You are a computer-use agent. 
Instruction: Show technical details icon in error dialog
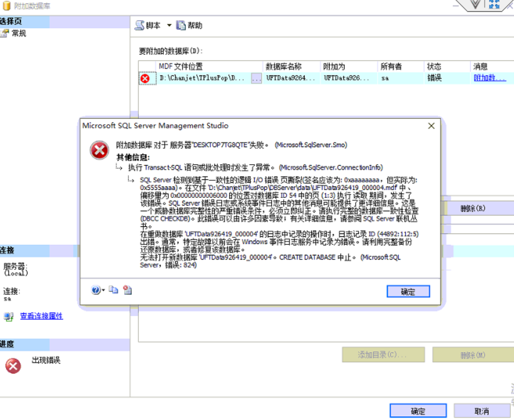(127, 289)
